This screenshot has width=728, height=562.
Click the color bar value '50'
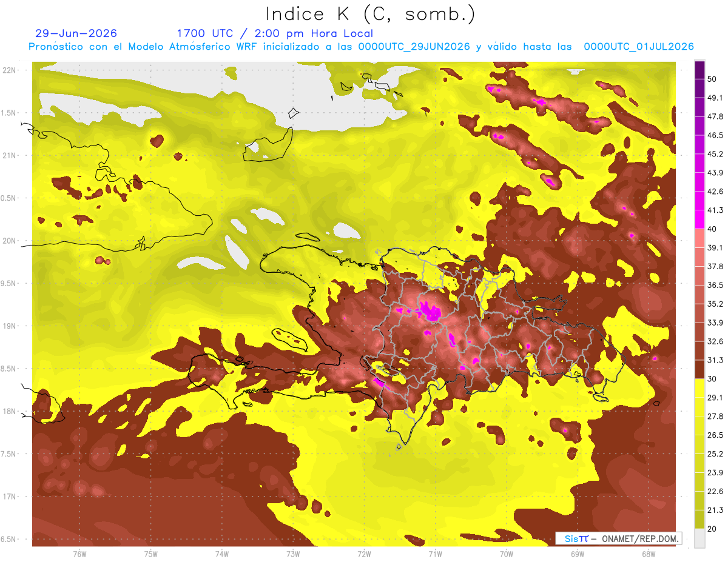(x=712, y=79)
